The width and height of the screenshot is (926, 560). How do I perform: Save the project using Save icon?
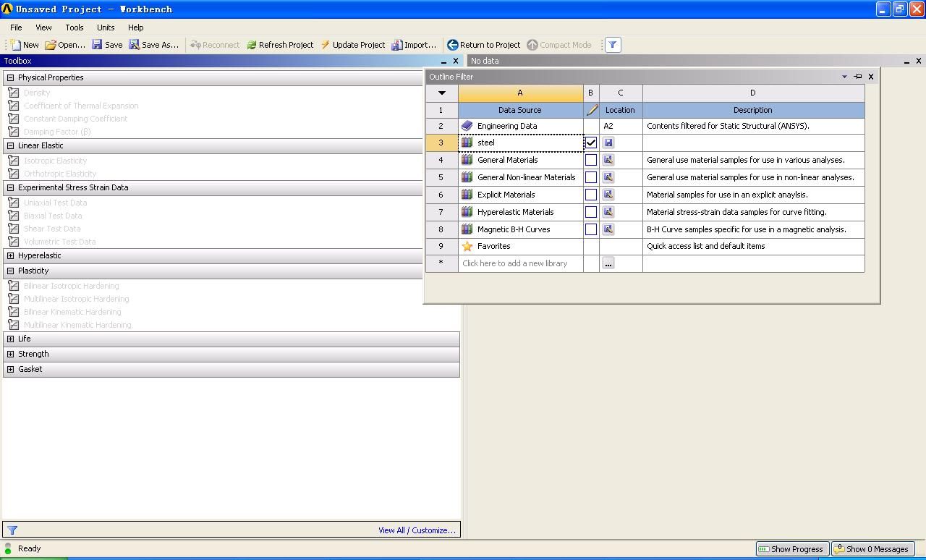[x=97, y=45]
